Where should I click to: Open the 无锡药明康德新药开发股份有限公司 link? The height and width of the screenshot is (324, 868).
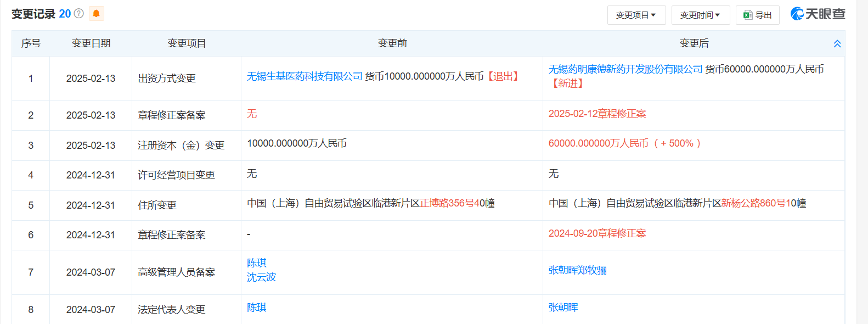pyautogui.click(x=625, y=69)
